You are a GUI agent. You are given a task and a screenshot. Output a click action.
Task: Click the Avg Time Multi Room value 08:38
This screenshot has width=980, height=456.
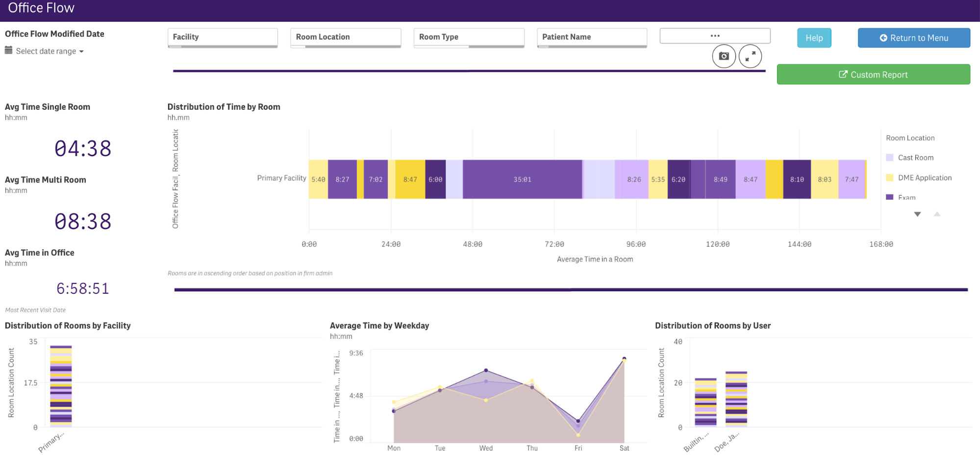[x=83, y=222]
